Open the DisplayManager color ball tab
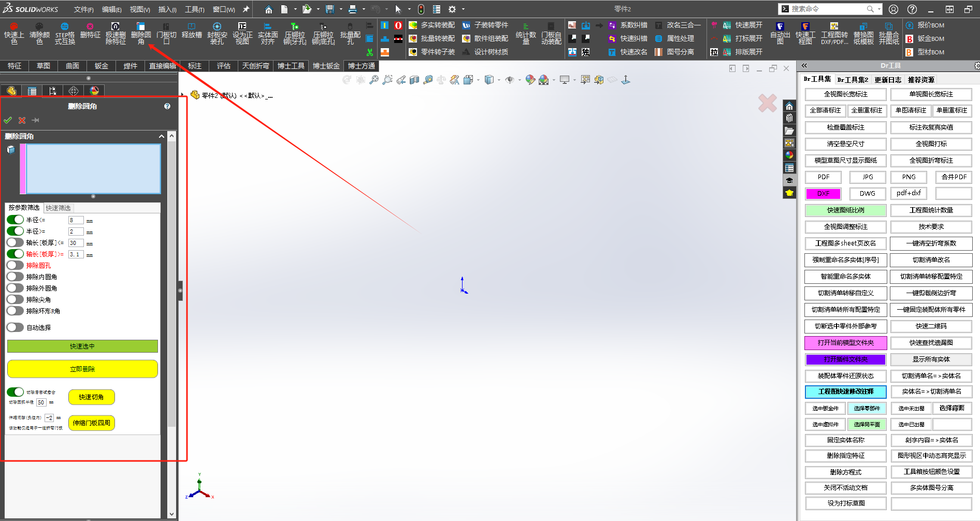Screen dimensions: 980x521 pyautogui.click(x=94, y=91)
